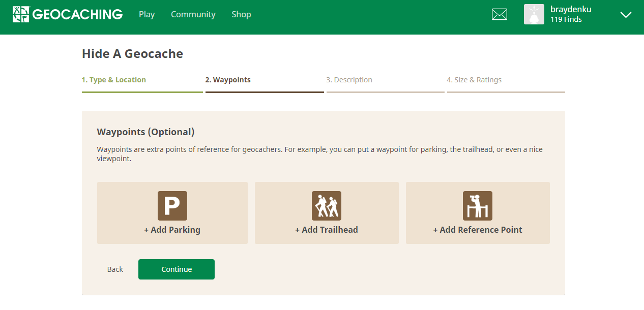The height and width of the screenshot is (310, 644).
Task: Click the braydenku profile avatar
Action: pyautogui.click(x=534, y=14)
